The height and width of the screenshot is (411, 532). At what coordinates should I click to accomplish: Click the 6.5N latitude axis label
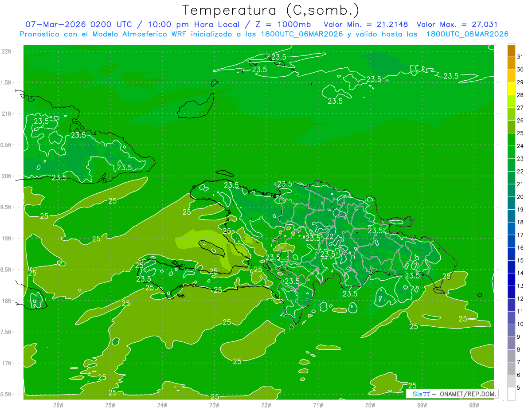click(7, 394)
